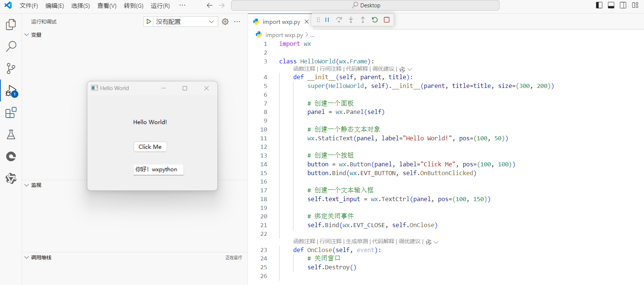Open the 运行(R) menu
The width and height of the screenshot is (644, 285).
point(160,5)
